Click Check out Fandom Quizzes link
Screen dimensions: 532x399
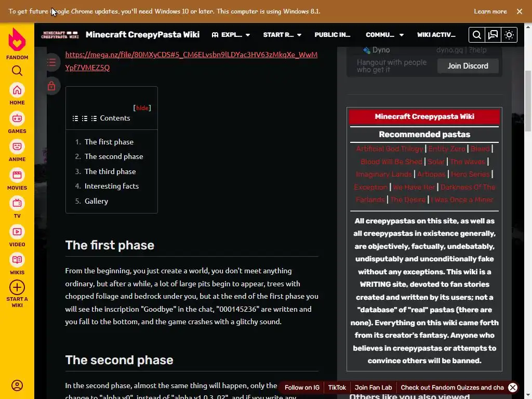pos(453,388)
